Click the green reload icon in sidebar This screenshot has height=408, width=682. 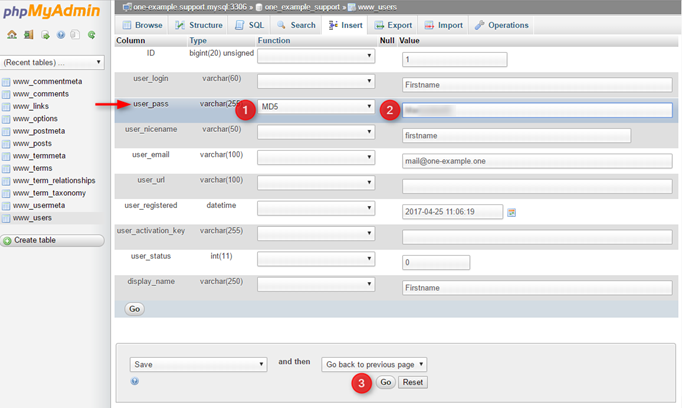tap(91, 35)
